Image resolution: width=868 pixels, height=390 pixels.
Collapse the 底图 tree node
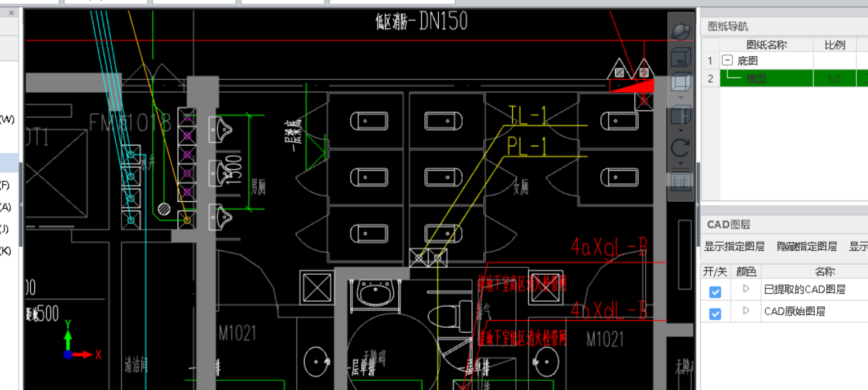pos(727,61)
